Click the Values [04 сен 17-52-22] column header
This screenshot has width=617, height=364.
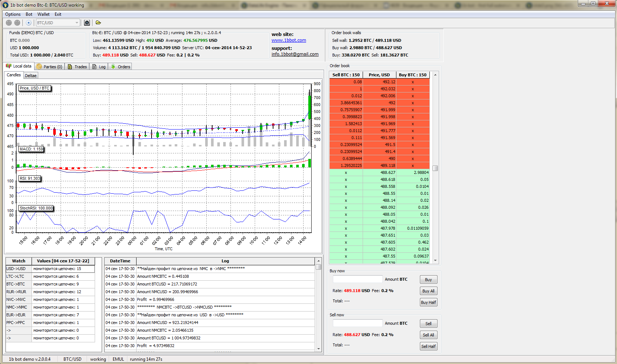[x=63, y=261]
